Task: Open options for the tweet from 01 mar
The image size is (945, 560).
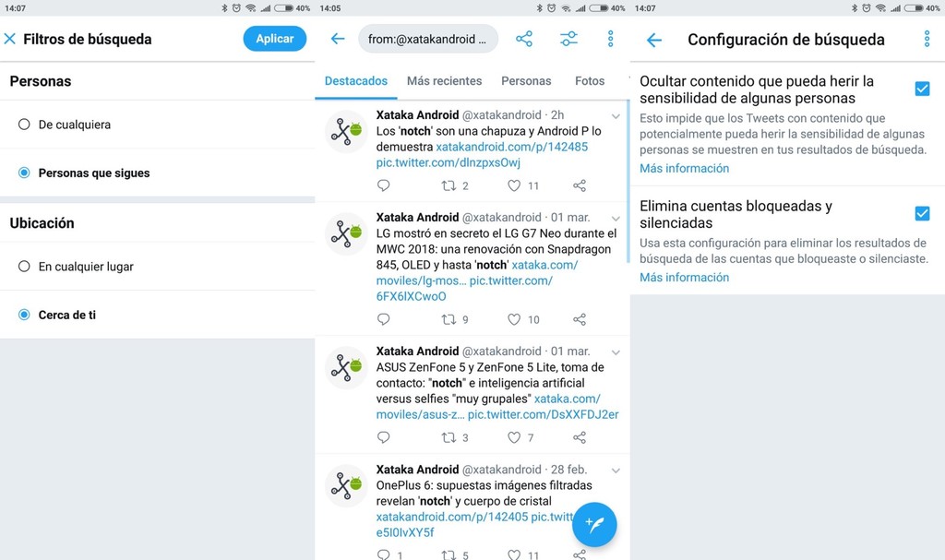Action: [616, 217]
